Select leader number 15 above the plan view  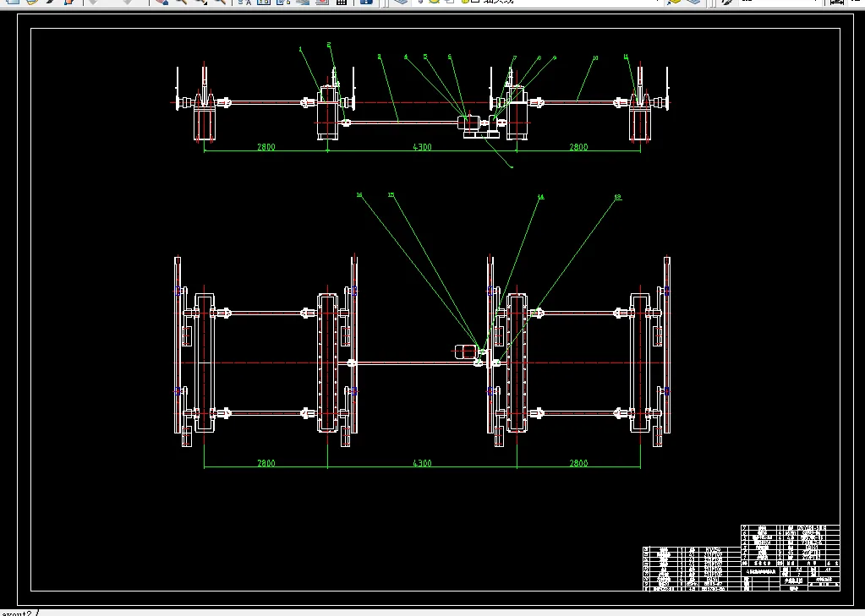[391, 194]
